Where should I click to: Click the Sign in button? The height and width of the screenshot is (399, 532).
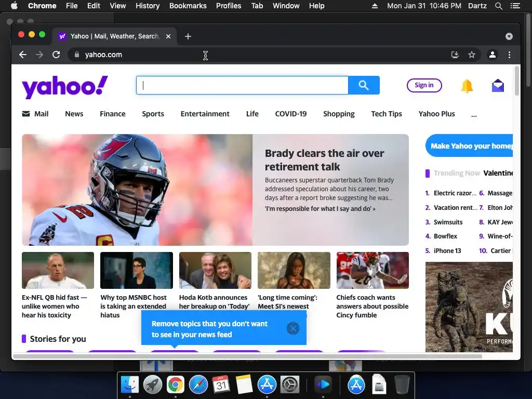pyautogui.click(x=424, y=85)
